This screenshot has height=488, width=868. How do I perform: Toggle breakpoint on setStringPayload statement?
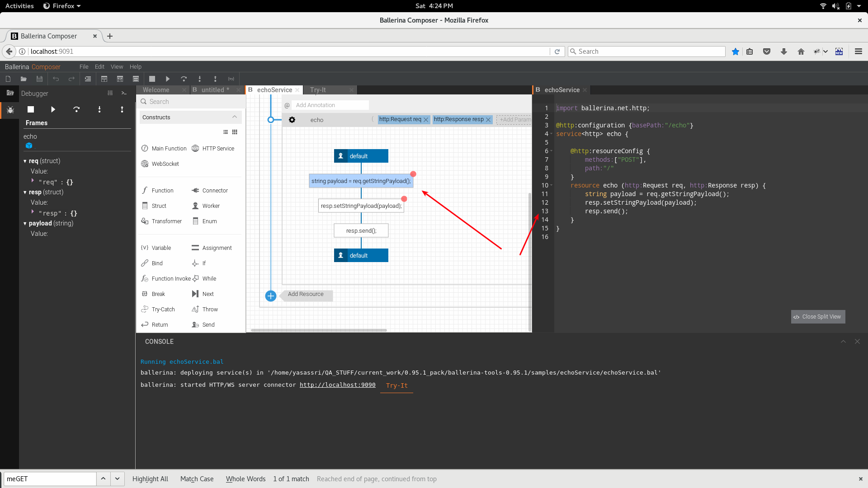point(404,199)
